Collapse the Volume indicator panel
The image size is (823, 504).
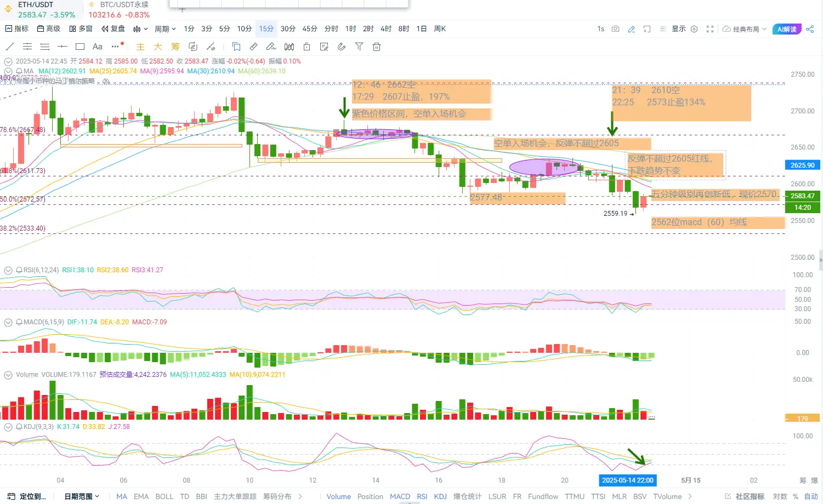8,375
